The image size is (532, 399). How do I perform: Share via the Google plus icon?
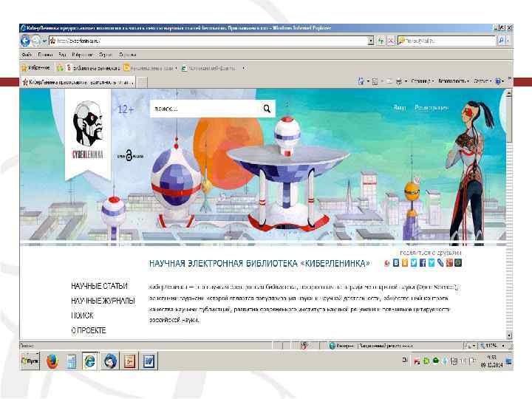449,263
